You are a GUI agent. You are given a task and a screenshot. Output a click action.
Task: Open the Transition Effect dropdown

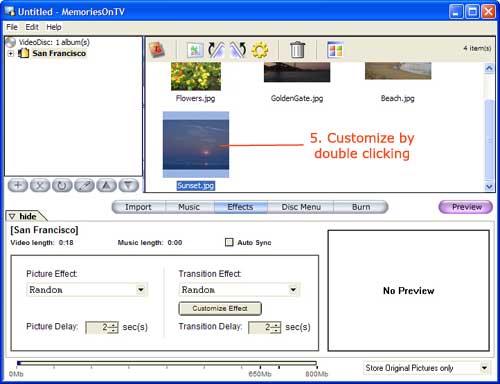pos(293,290)
